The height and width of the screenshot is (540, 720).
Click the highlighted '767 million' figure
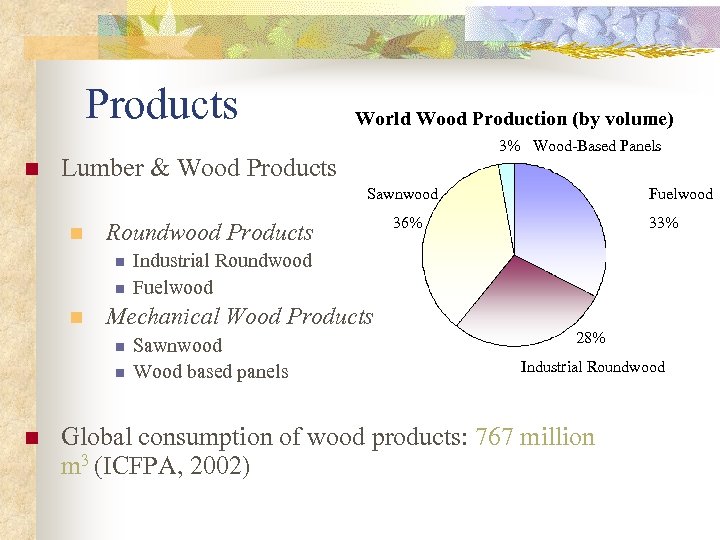(535, 437)
